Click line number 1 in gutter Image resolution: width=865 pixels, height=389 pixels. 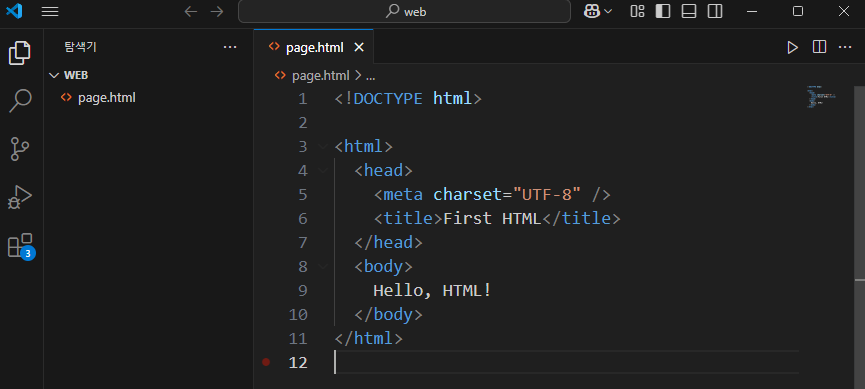click(x=302, y=99)
